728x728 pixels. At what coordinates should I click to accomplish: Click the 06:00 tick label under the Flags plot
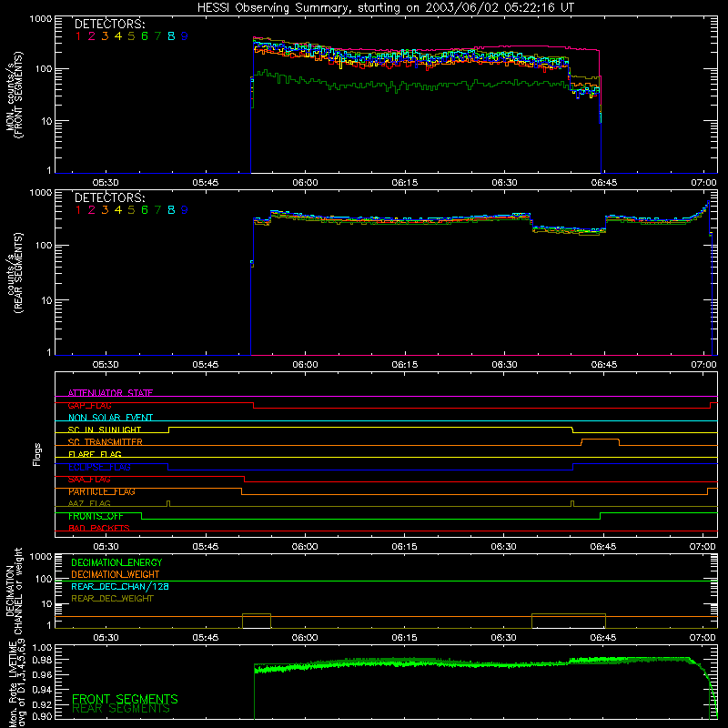pyautogui.click(x=305, y=547)
